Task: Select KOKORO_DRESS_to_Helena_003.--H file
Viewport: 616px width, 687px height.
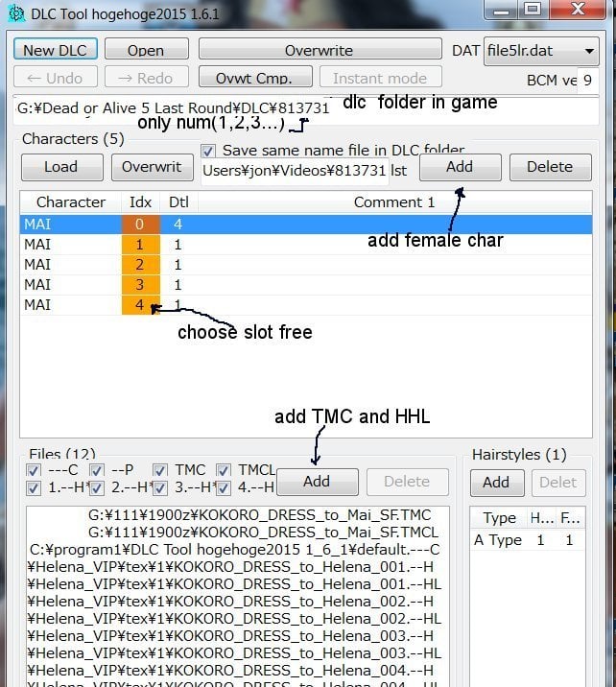Action: click(237, 636)
